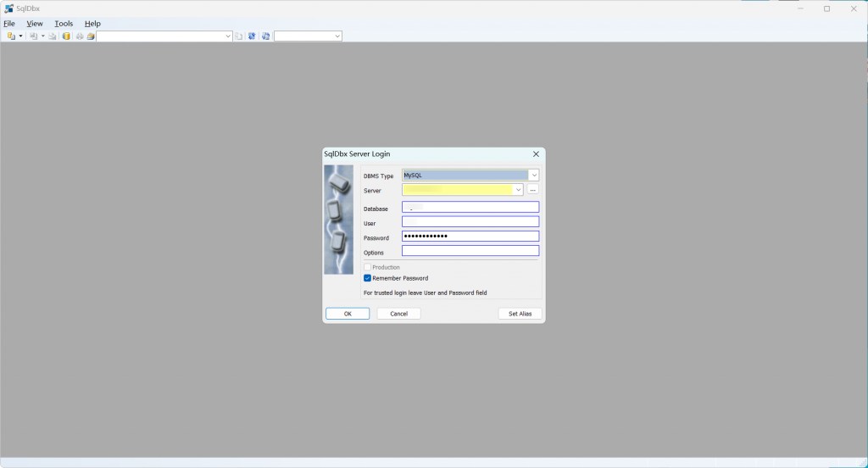Maximize the SqlDbx main window

click(x=826, y=8)
